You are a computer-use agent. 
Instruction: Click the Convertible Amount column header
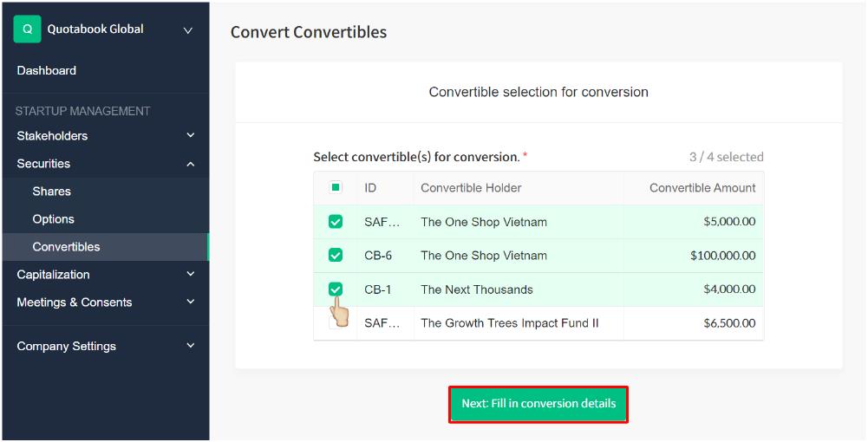tap(702, 188)
